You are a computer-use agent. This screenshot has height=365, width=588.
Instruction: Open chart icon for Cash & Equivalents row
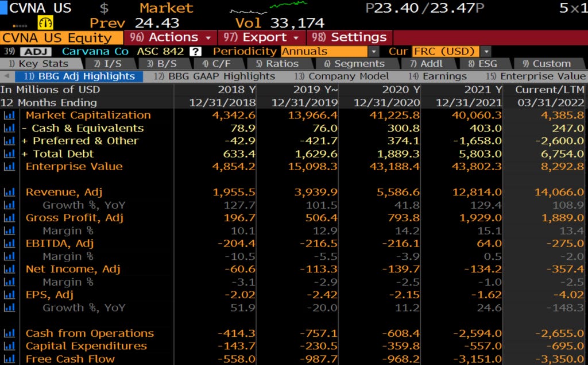(9, 128)
